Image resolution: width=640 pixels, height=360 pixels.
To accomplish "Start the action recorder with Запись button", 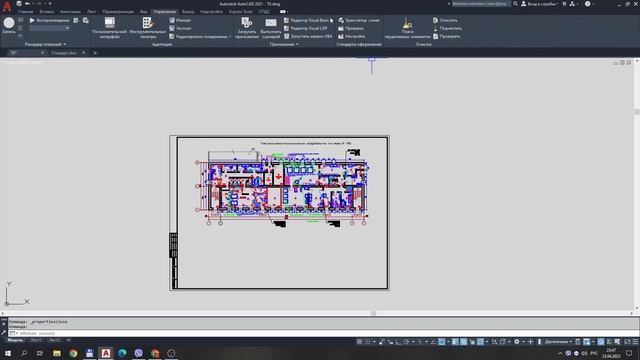I will 9,25.
